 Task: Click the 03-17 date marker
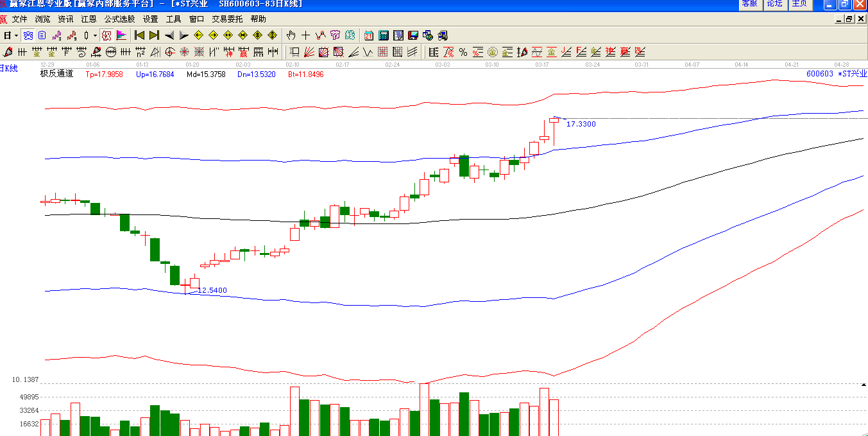[542, 65]
